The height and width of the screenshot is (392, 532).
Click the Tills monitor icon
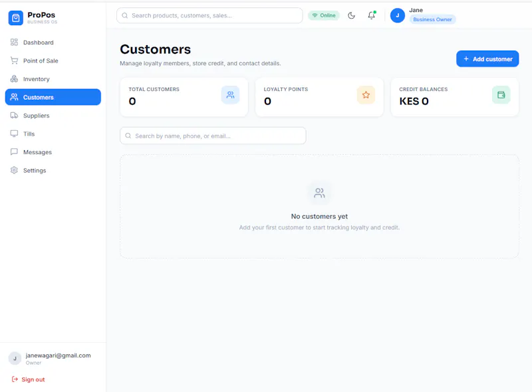tap(14, 134)
